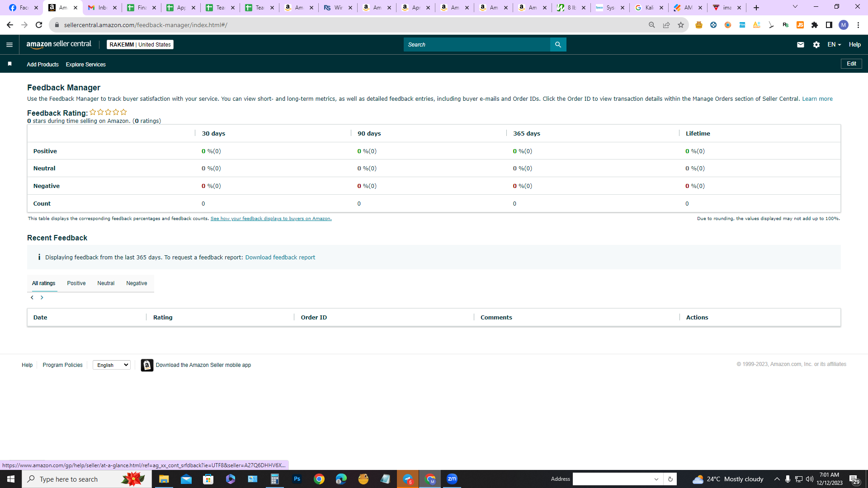Select the Positive feedback tab
Image resolution: width=868 pixels, height=488 pixels.
76,283
